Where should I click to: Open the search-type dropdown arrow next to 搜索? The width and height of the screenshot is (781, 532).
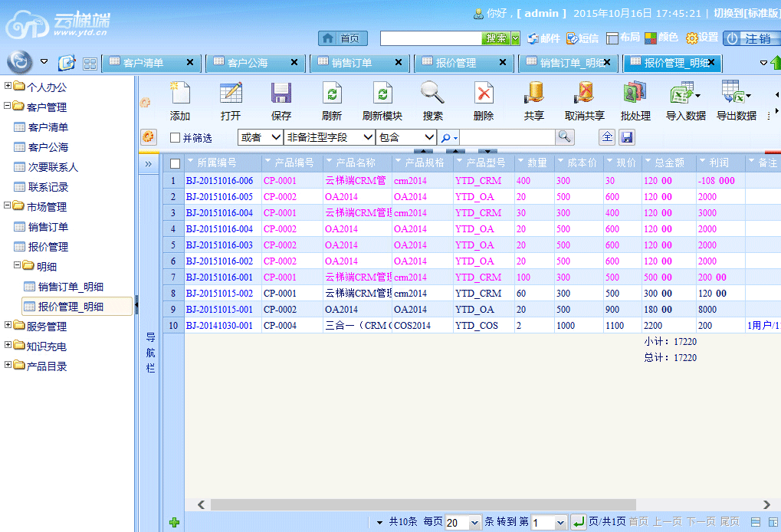[x=516, y=38]
